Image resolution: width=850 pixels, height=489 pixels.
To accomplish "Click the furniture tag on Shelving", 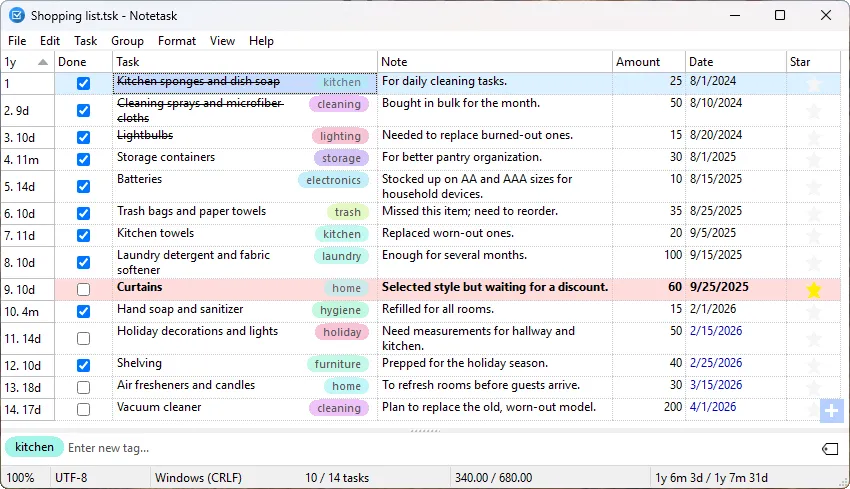I will pyautogui.click(x=338, y=364).
